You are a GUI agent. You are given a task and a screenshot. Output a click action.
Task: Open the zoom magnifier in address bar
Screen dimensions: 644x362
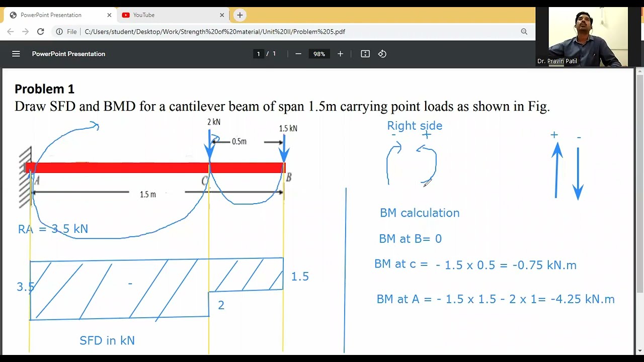click(524, 32)
